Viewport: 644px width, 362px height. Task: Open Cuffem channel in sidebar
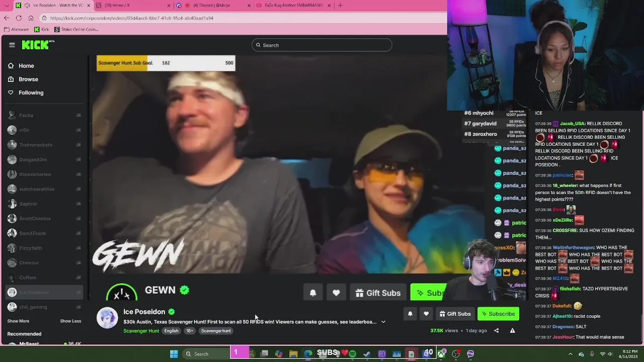[44, 278]
